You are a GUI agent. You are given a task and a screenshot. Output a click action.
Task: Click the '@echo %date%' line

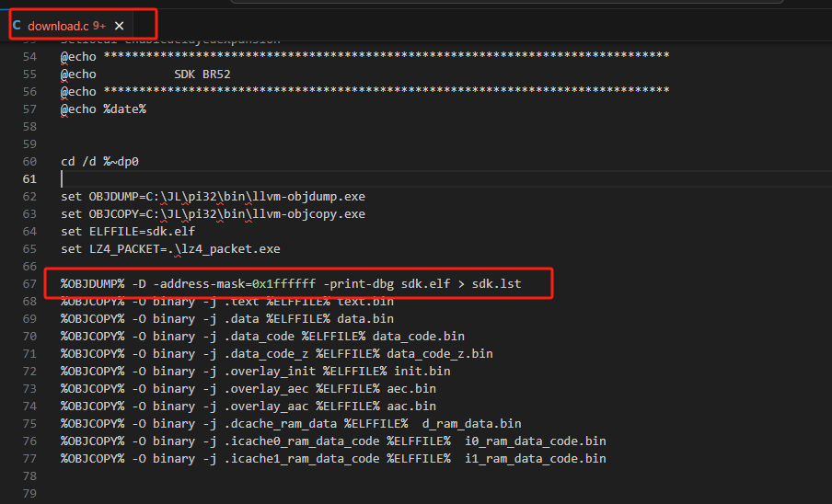(103, 109)
